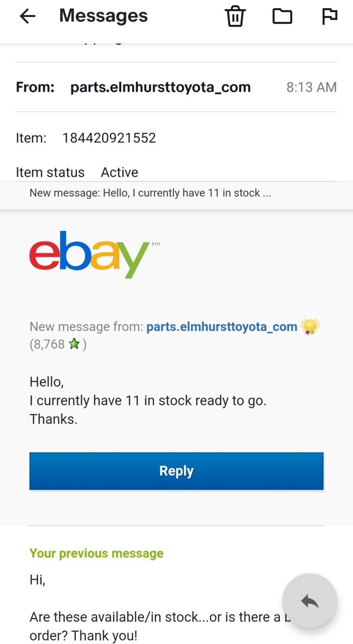The width and height of the screenshot is (353, 644).
Task: Click the blue Reply button
Action: pyautogui.click(x=176, y=471)
